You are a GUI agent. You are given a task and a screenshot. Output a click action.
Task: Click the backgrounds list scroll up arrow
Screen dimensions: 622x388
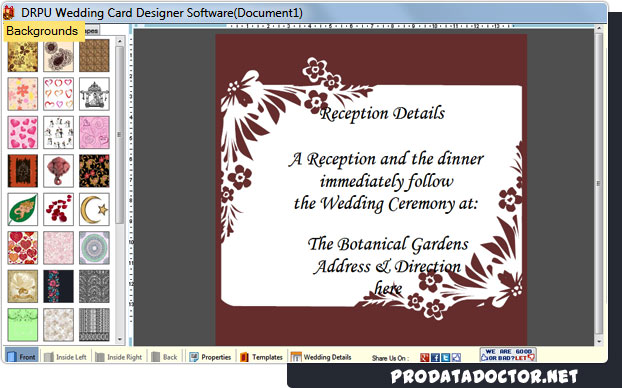120,41
